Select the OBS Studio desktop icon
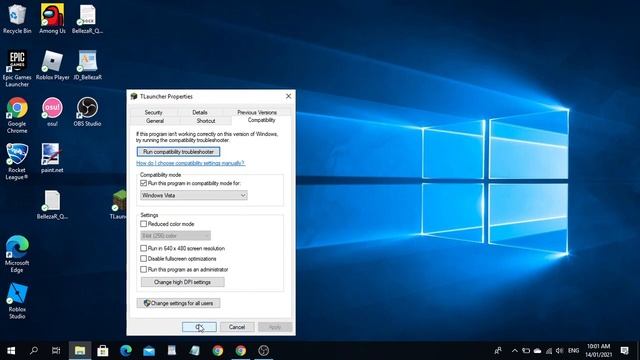The width and height of the screenshot is (640, 360). pos(87,112)
